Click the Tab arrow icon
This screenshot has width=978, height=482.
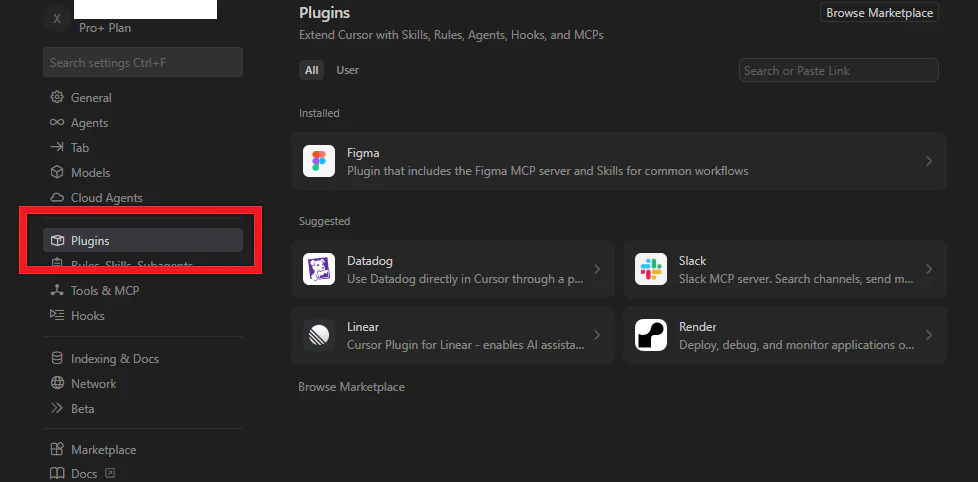pyautogui.click(x=57, y=147)
